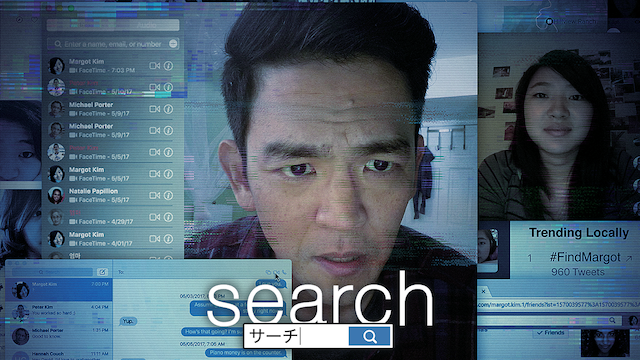Click 'Piano money is on the counter' message
Image resolution: width=640 pixels, height=360 pixels.
(x=246, y=353)
